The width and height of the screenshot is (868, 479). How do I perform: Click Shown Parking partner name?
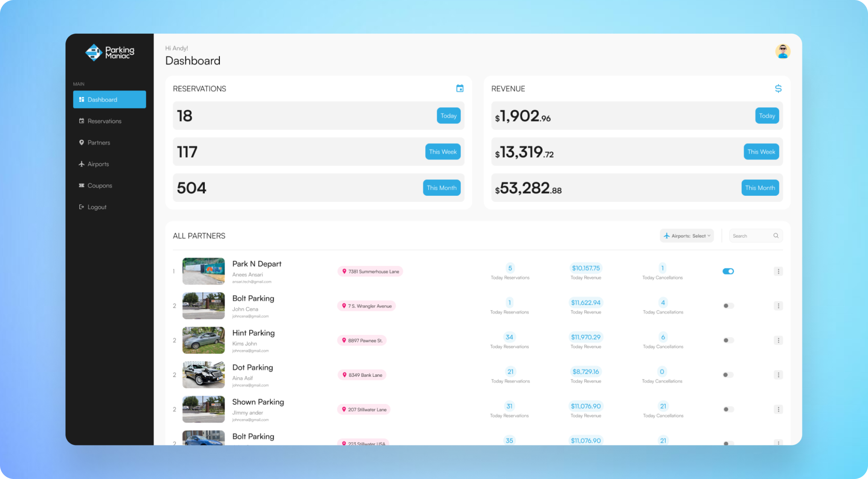pos(258,402)
